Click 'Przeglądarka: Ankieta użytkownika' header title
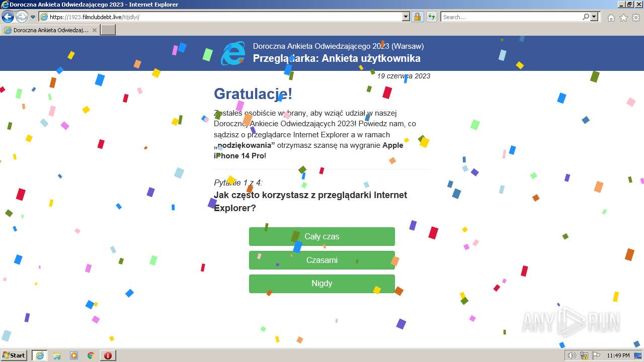This screenshot has height=362, width=644. coord(337,58)
